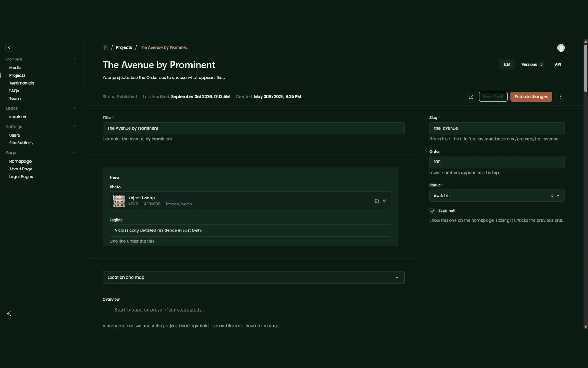Open Inquiries in the sidebar

(x=17, y=117)
